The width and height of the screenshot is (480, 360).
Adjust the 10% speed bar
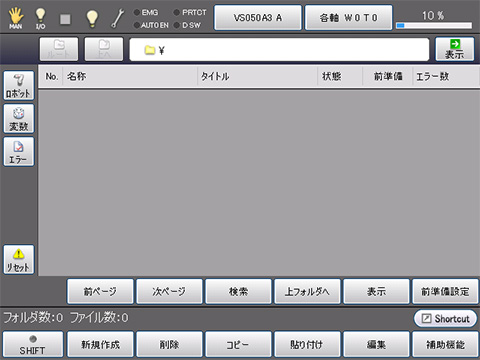(434, 25)
